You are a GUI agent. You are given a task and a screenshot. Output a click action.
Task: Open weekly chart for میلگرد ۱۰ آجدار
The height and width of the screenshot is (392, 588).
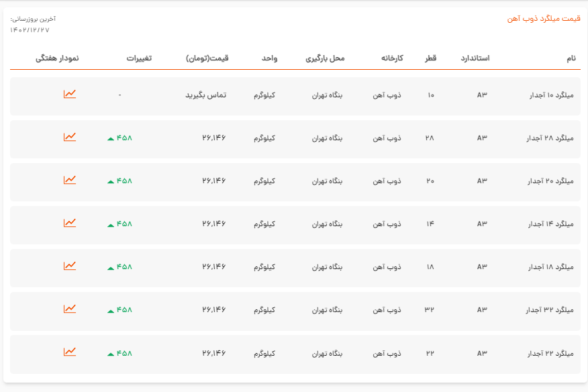coord(70,94)
